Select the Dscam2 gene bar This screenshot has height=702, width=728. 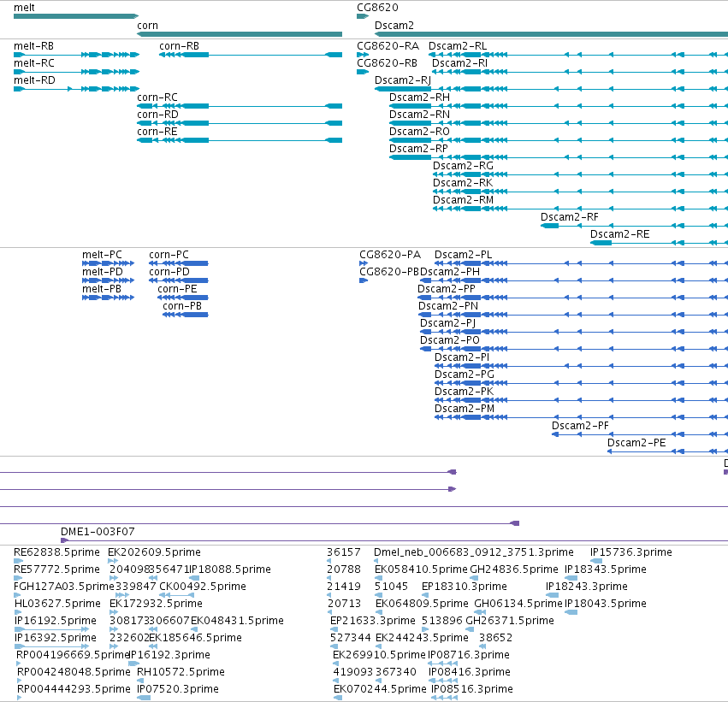(x=551, y=34)
